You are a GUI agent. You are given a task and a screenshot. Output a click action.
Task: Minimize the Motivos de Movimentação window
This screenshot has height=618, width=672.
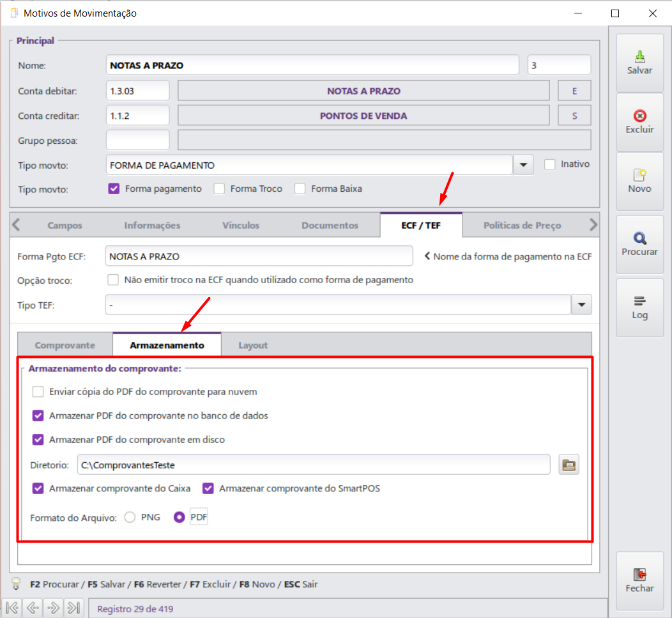[578, 13]
